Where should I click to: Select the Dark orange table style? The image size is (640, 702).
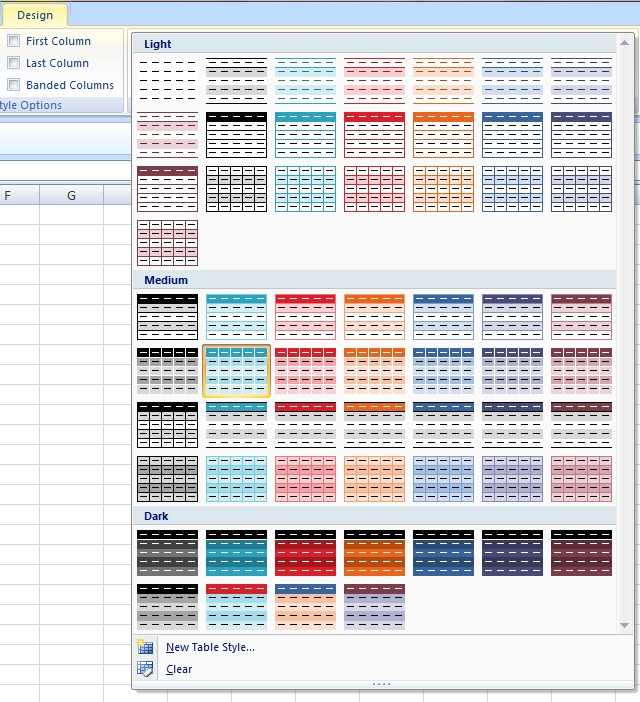[x=374, y=553]
